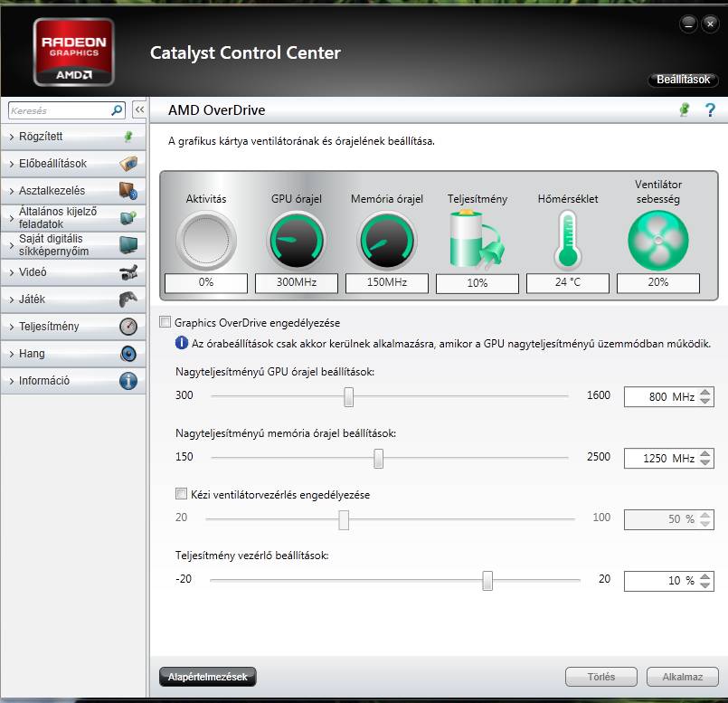Click the Általános kijelző feladatok monitor icon
Screen dimensions: 728x703
[128, 217]
